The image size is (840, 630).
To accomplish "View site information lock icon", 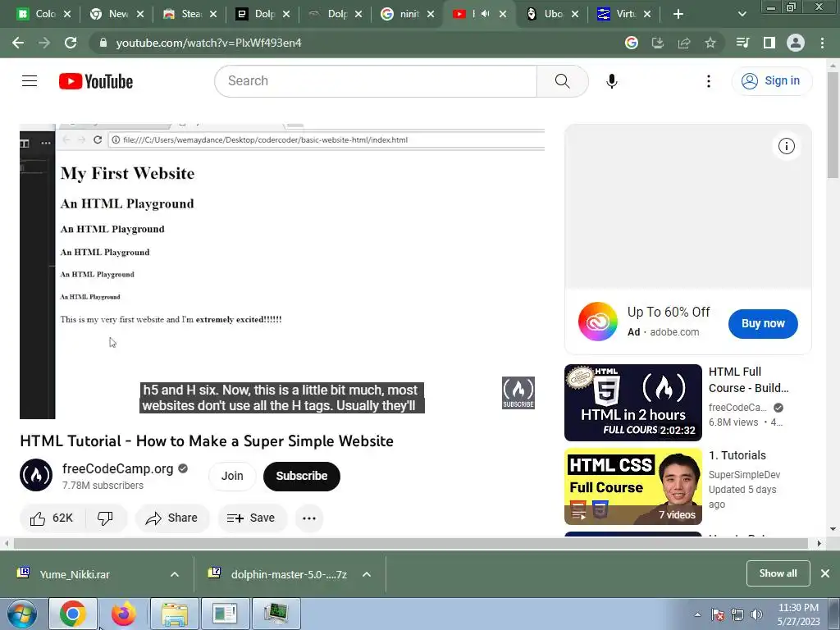I will click(103, 43).
